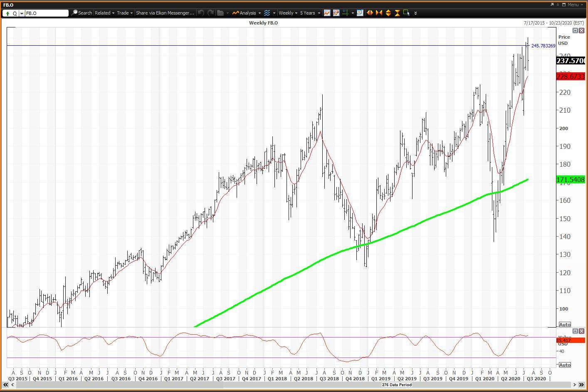
Task: Click the pop-out arrow icon at top right
Action: pos(552,5)
